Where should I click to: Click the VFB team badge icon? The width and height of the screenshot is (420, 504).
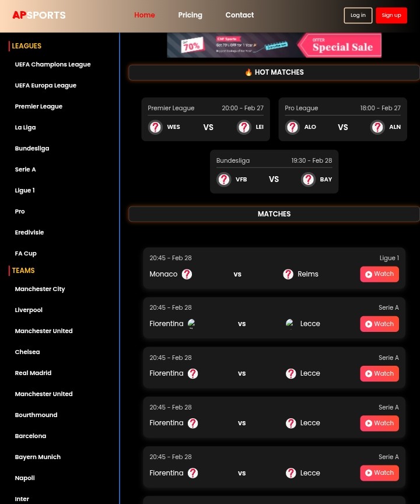point(223,180)
